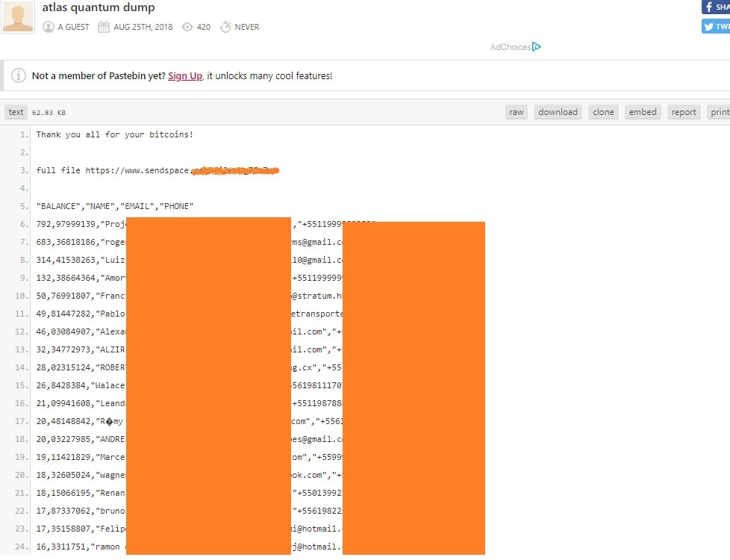This screenshot has width=730, height=560.
Task: Click the AdChoices triangle icon
Action: click(x=537, y=46)
